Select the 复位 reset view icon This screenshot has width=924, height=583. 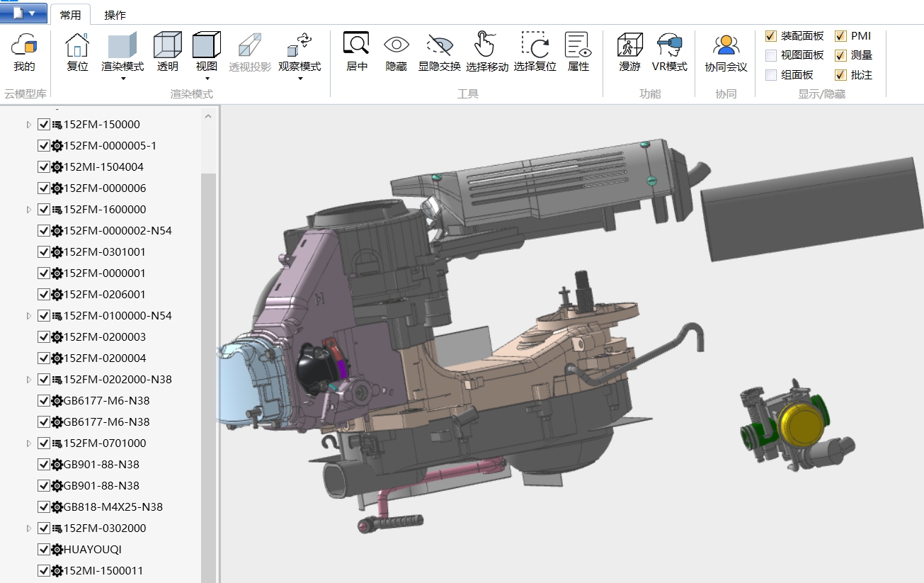pos(76,50)
